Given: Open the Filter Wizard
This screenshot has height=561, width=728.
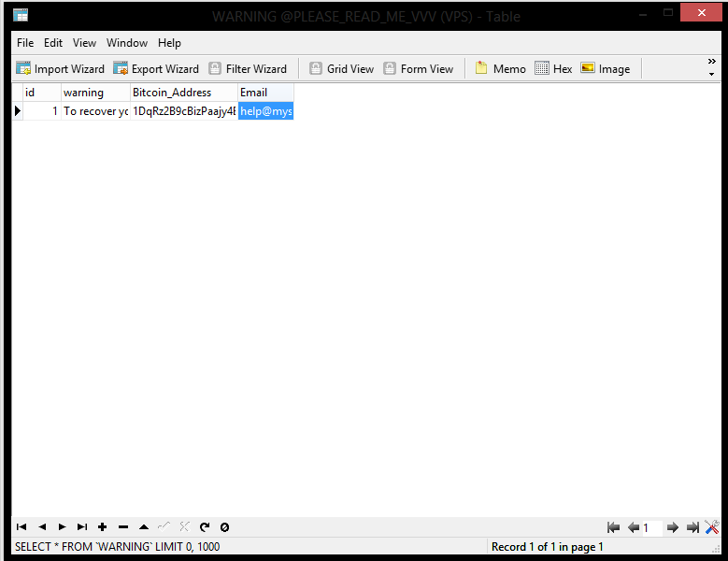Looking at the screenshot, I should (248, 69).
